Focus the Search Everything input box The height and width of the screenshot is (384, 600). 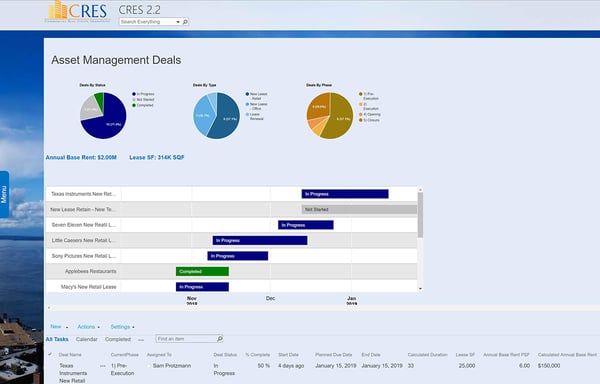point(147,22)
